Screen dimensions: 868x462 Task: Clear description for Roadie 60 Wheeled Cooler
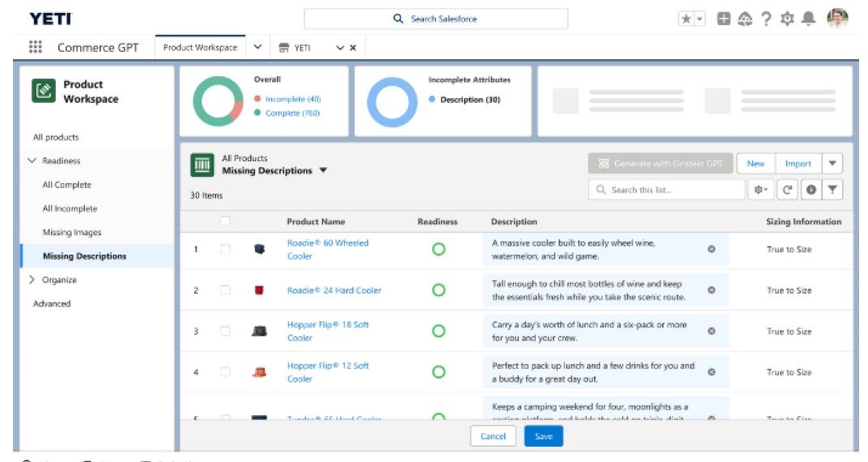point(711,249)
